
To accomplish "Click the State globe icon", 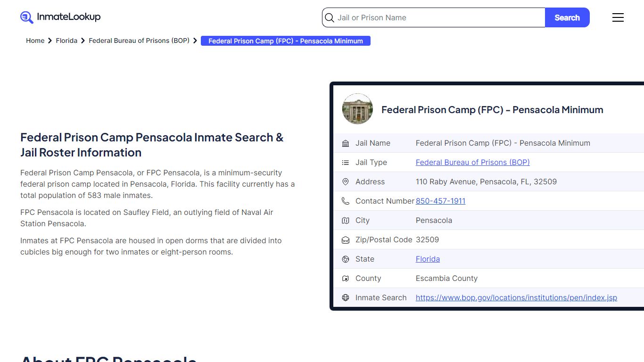I will pos(346,259).
